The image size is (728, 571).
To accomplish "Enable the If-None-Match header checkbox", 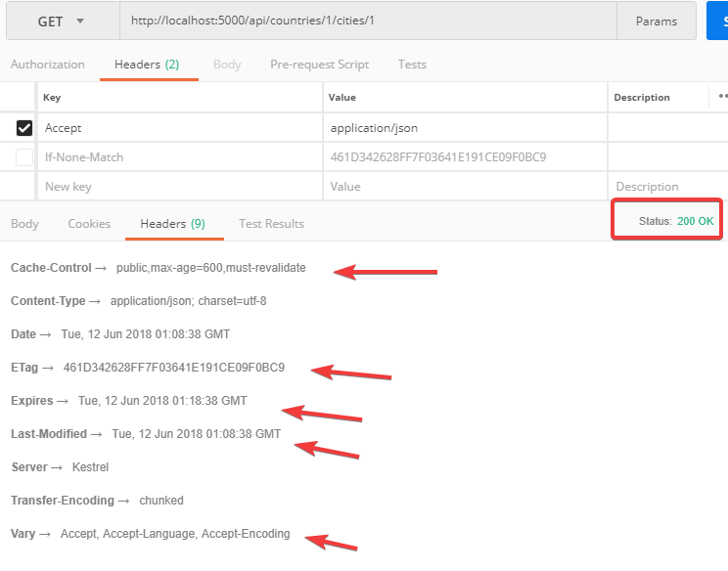I will [x=24, y=157].
